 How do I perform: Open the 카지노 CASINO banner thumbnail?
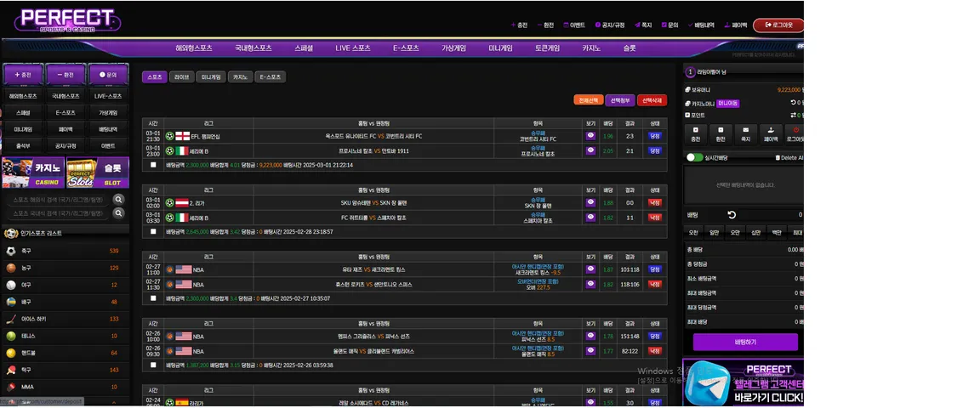coord(33,173)
